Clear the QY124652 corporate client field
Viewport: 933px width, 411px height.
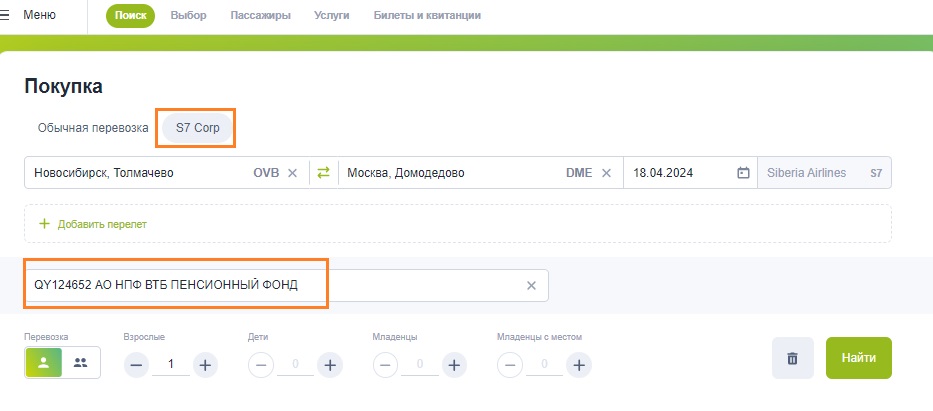[x=531, y=285]
